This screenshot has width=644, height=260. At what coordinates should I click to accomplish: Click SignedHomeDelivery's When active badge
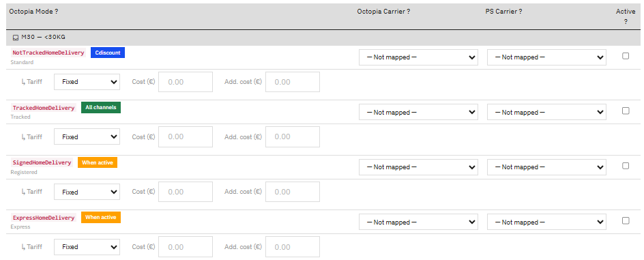(98, 162)
